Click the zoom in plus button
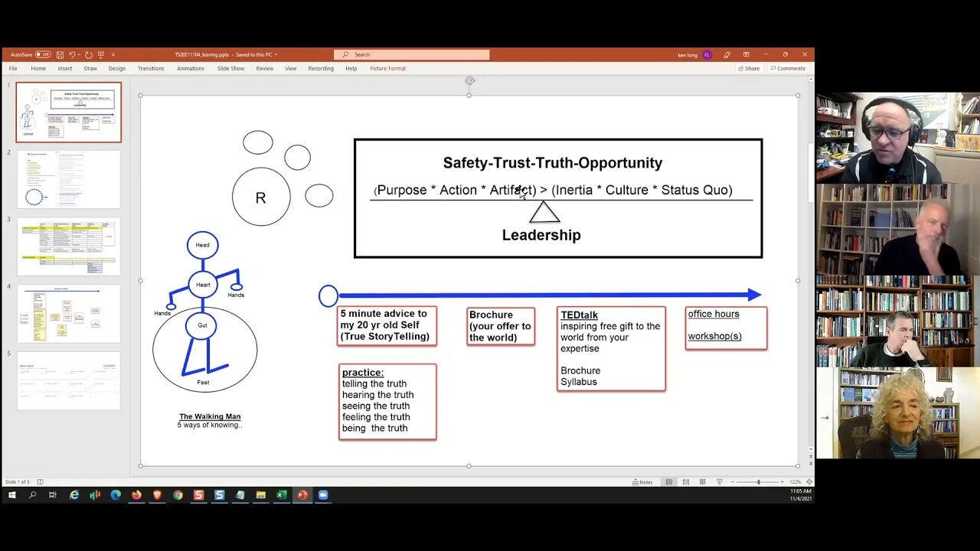 tap(784, 481)
